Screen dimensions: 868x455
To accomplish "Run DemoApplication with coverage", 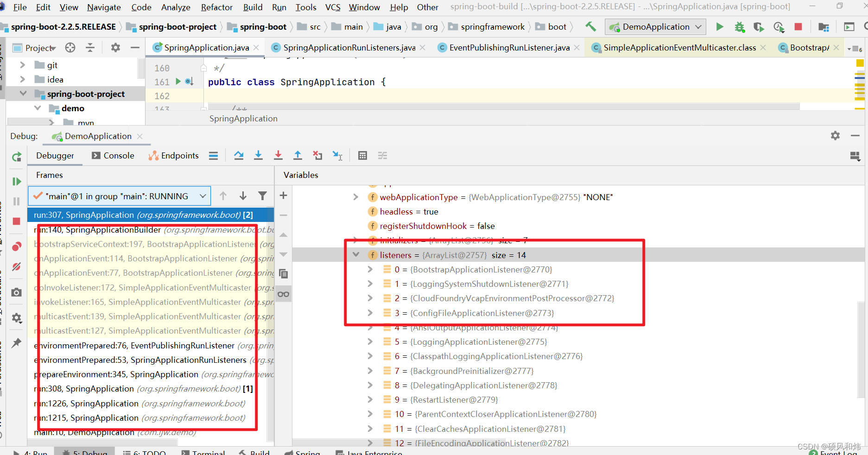I will click(x=759, y=27).
